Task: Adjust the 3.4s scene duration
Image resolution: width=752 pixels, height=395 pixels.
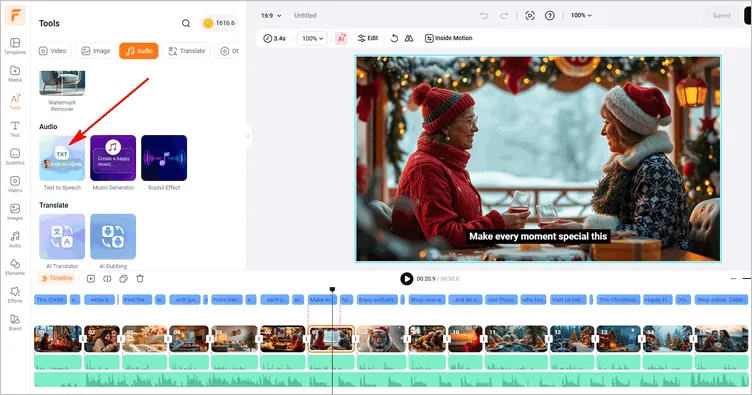Action: coord(274,38)
